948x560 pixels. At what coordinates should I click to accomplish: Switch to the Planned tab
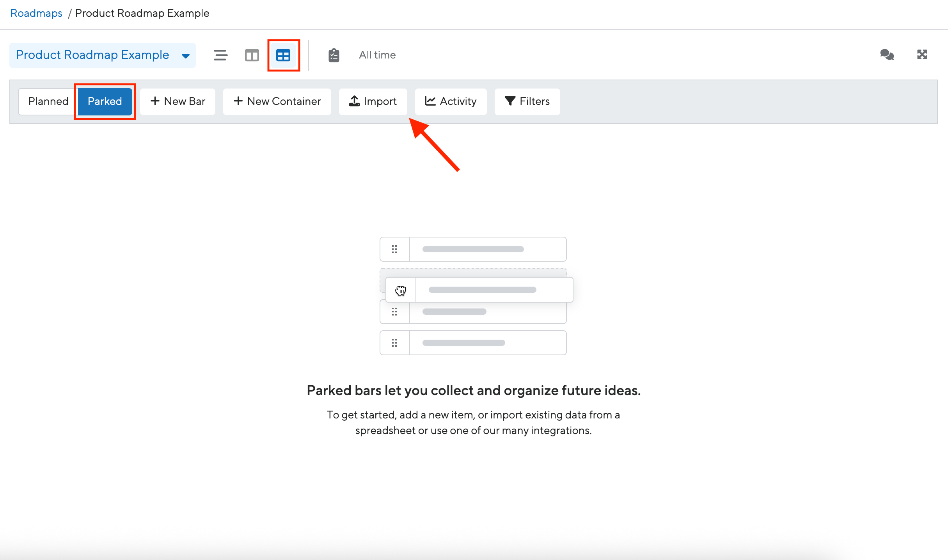48,101
